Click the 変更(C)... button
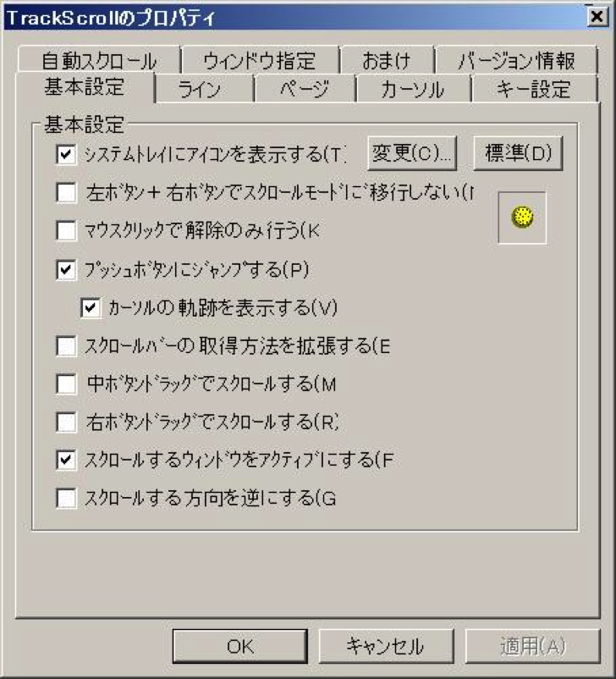616x679 pixels. point(412,153)
